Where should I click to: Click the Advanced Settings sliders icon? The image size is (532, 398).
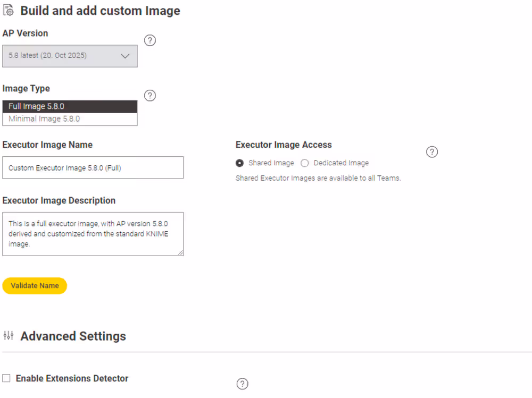click(8, 336)
